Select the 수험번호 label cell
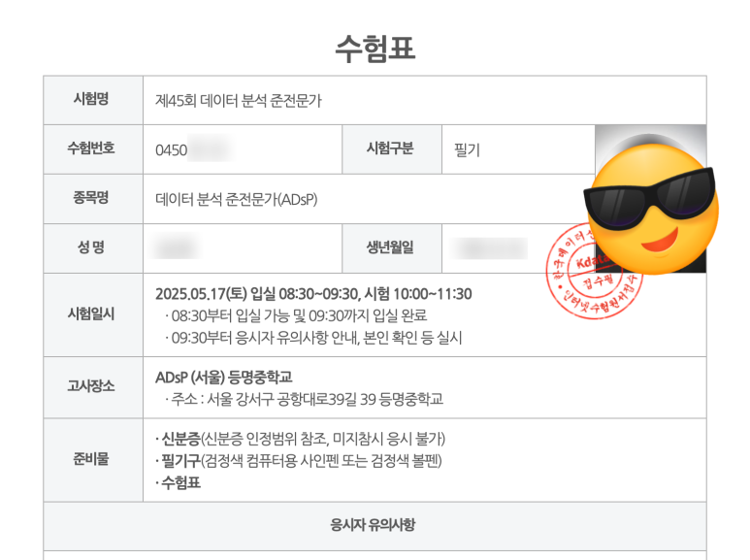This screenshot has width=750, height=560. coord(93,149)
